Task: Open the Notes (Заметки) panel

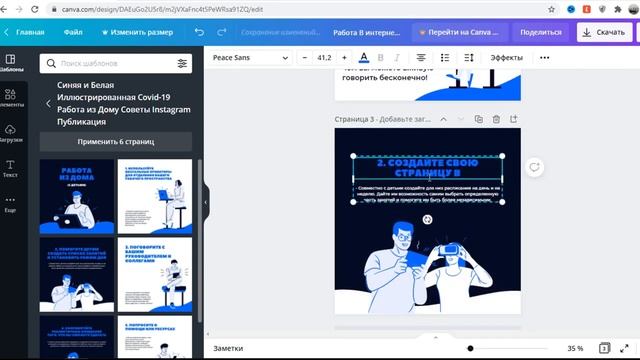Action: pyautogui.click(x=228, y=348)
